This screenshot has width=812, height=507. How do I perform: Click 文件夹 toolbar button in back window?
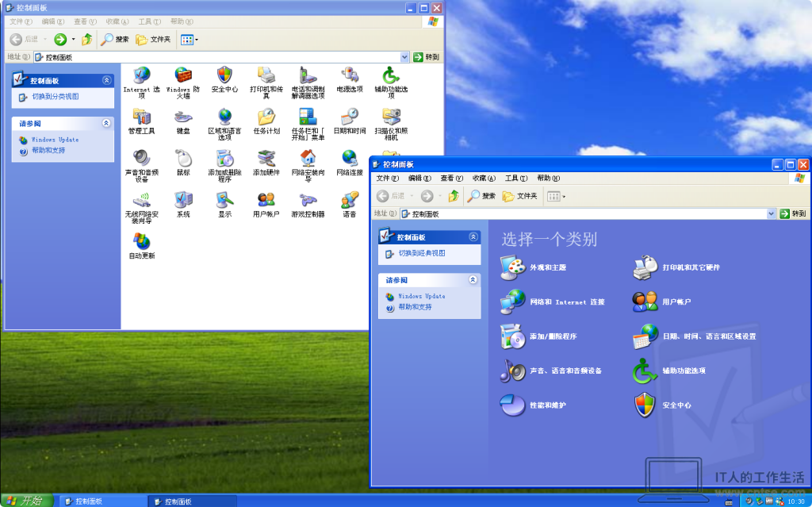coord(153,40)
